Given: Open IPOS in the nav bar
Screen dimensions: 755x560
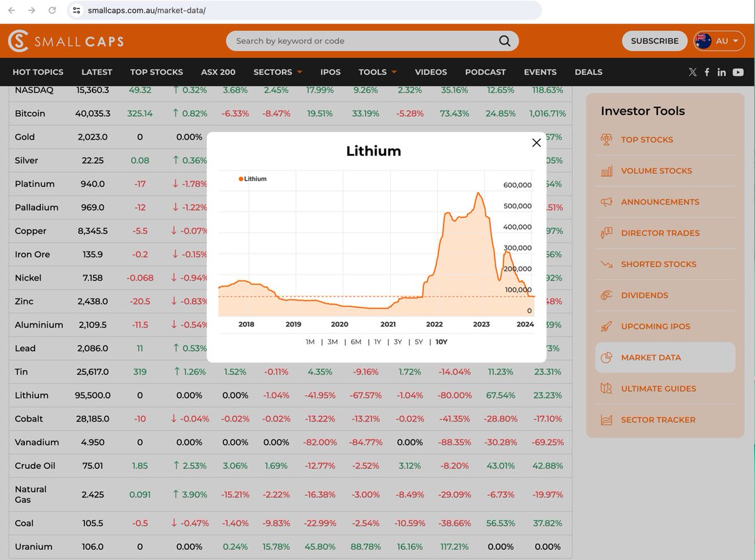Looking at the screenshot, I should tap(330, 72).
